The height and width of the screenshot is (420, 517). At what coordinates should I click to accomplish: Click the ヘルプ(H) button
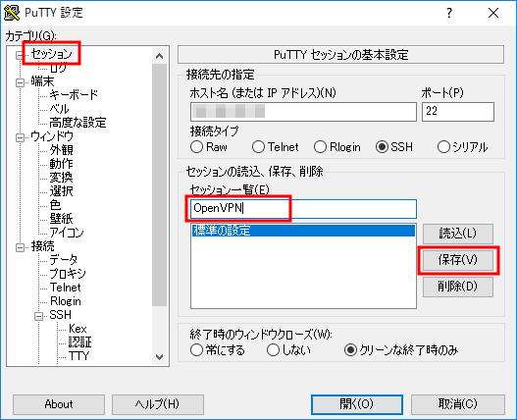coord(158,404)
